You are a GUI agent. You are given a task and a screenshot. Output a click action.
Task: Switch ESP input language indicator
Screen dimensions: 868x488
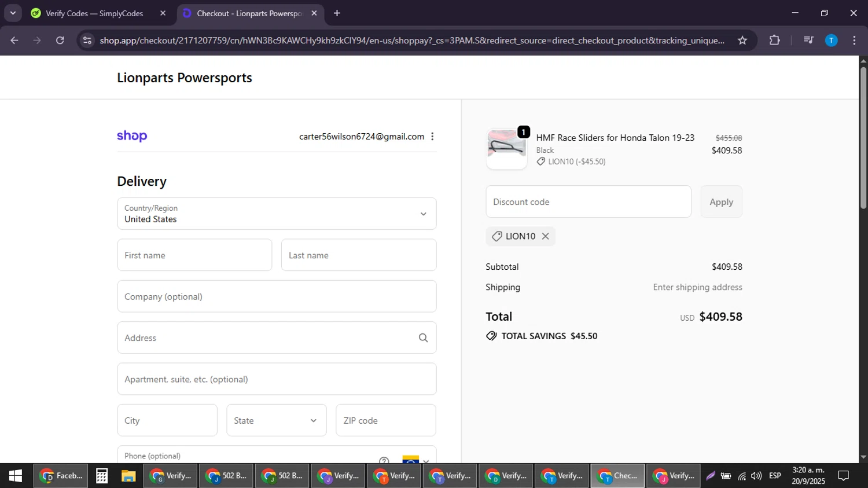(x=775, y=476)
